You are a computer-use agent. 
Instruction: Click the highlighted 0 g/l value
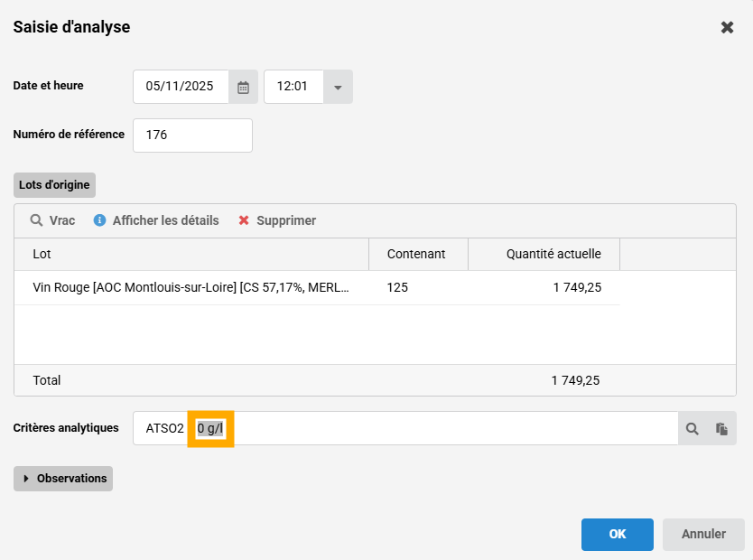pyautogui.click(x=210, y=429)
